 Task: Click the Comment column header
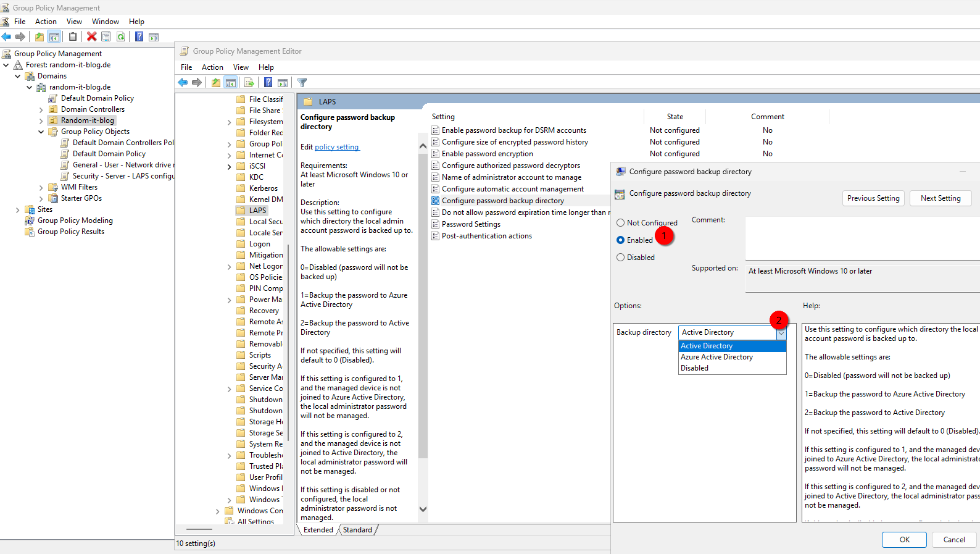click(x=767, y=117)
